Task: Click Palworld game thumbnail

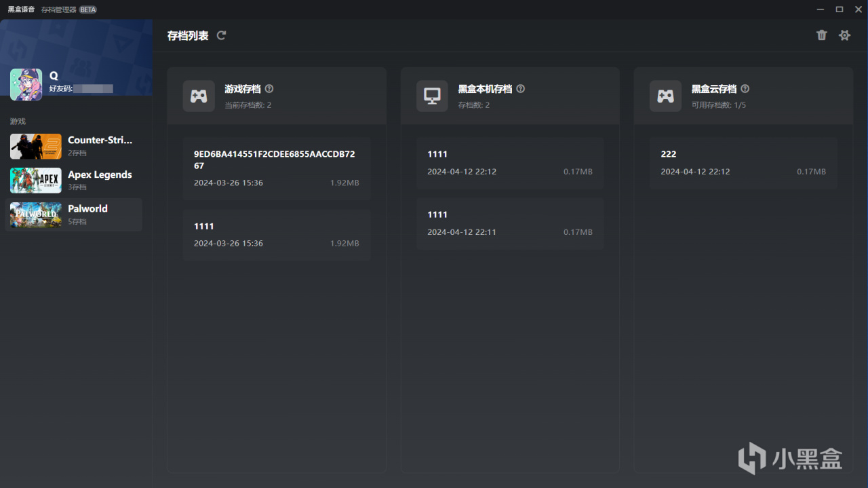Action: coord(36,214)
